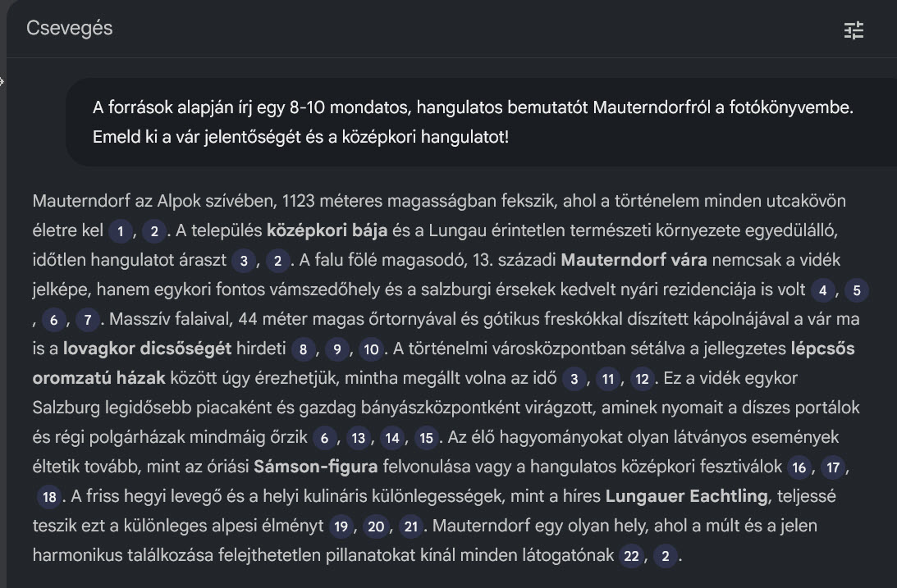Click citation badge 16
This screenshot has width=897, height=588.
click(x=798, y=468)
